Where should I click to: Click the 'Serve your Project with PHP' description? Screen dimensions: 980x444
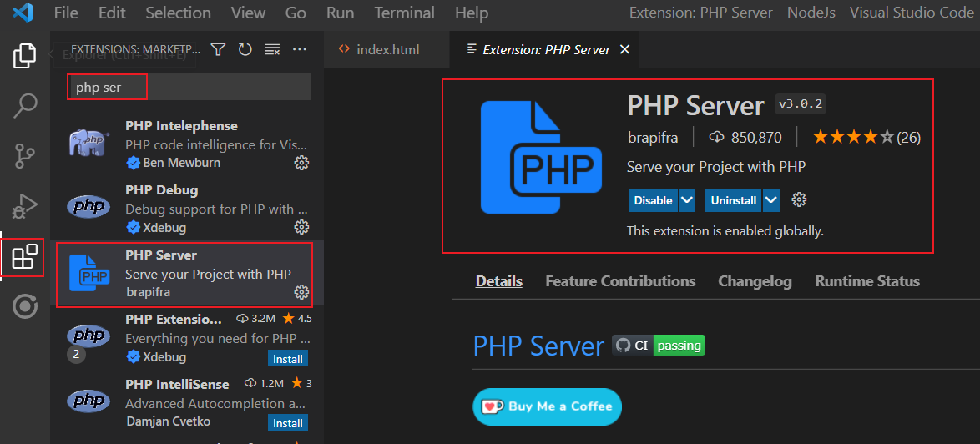click(716, 167)
